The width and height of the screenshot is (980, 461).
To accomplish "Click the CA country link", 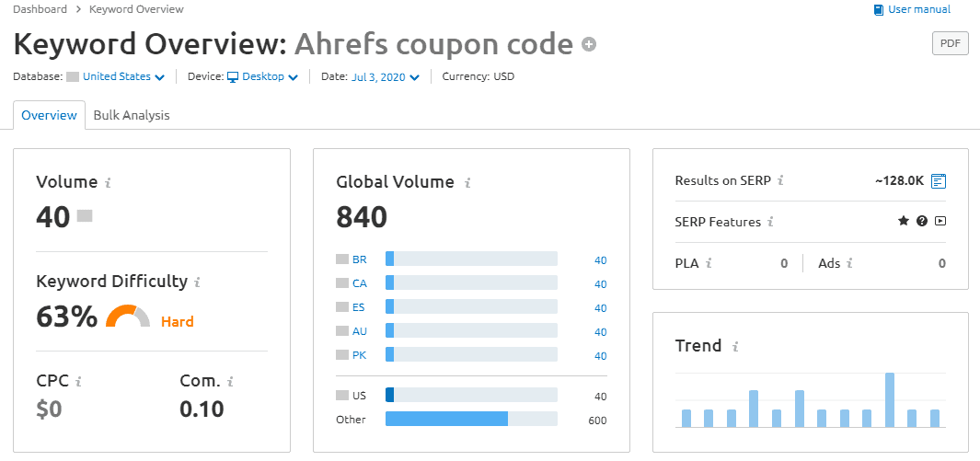I will (360, 283).
